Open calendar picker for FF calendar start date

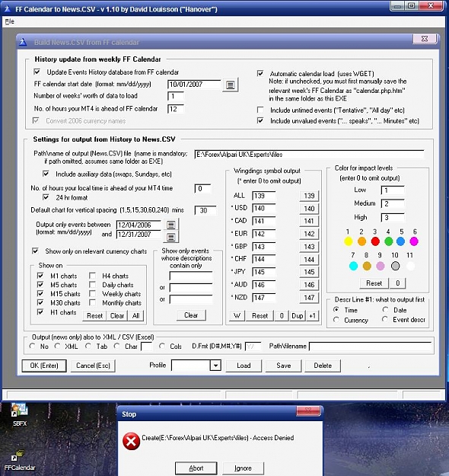pos(231,85)
